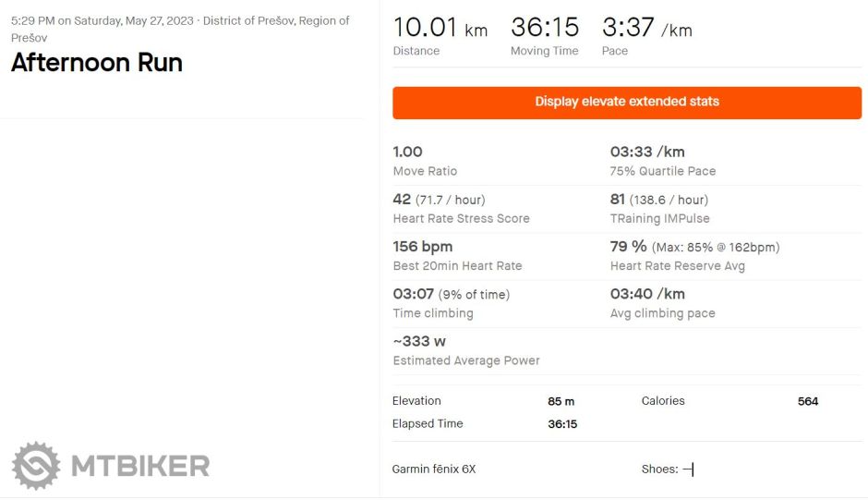Click the Best 20min Heart Rate stat
Screen dimensions: 868x500
point(457,256)
